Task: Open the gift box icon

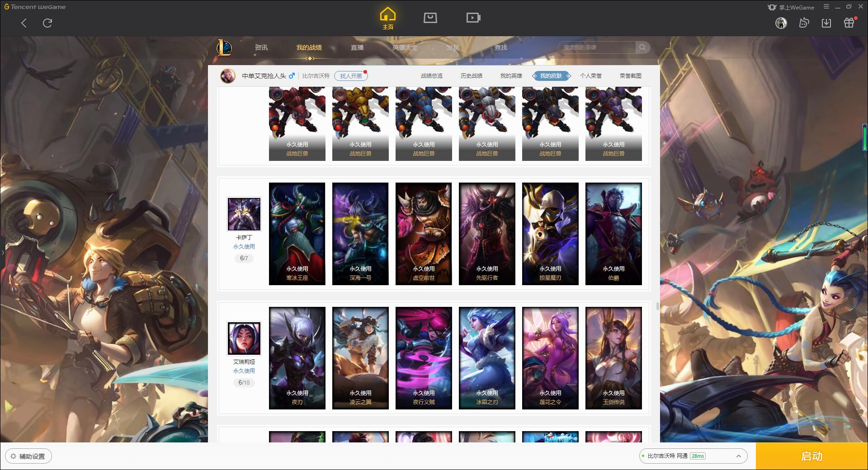Action: [849, 23]
